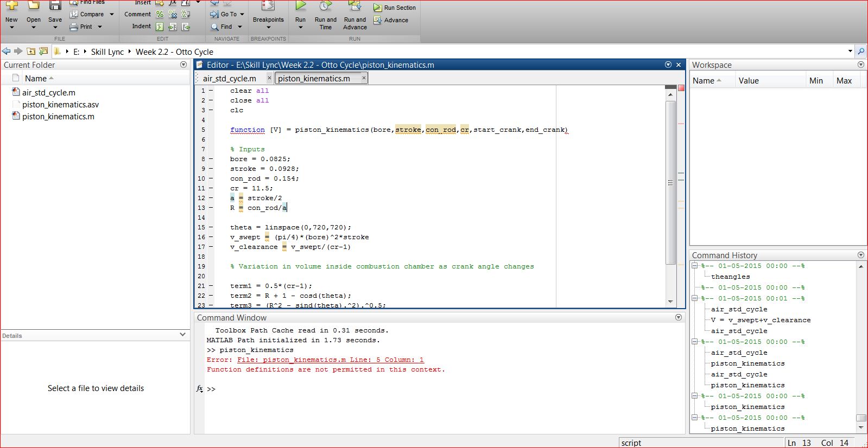
Task: Click the Run and Advance icon
Action: coord(354,6)
